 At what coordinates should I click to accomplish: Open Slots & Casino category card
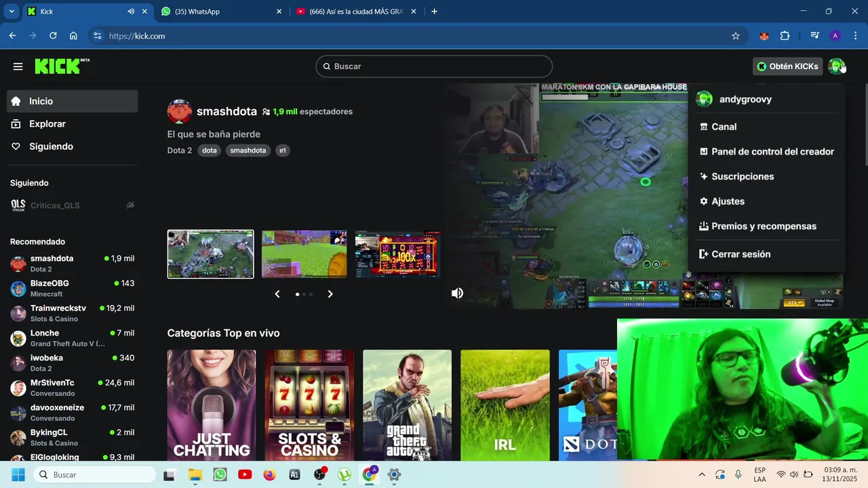[309, 405]
